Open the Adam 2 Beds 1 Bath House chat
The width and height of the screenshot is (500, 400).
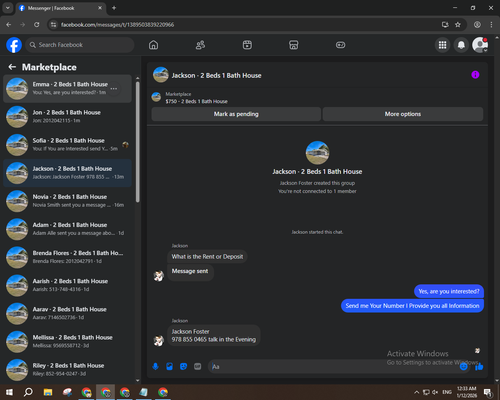(x=67, y=229)
